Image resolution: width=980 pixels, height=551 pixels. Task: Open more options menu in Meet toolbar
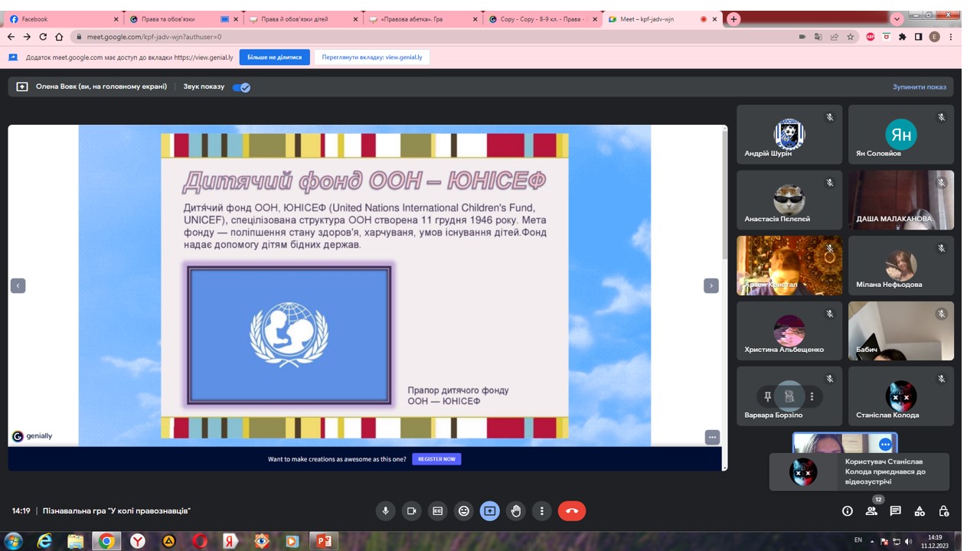542,511
